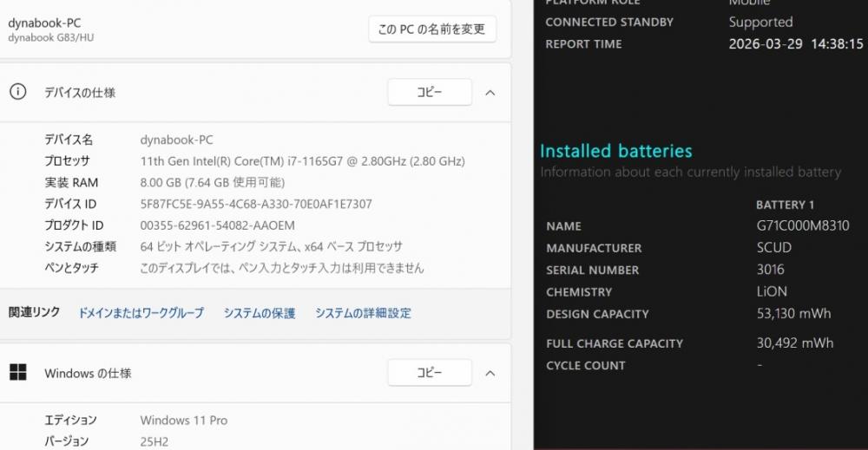868x450 pixels.
Task: Select the 関連リンク label
Action: [35, 312]
